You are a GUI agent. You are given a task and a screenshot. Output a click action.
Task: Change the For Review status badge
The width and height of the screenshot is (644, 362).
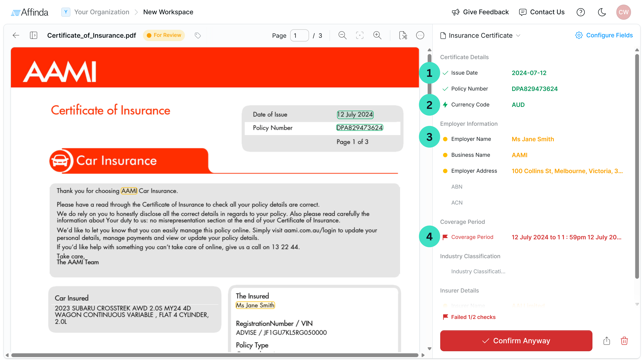click(x=164, y=35)
